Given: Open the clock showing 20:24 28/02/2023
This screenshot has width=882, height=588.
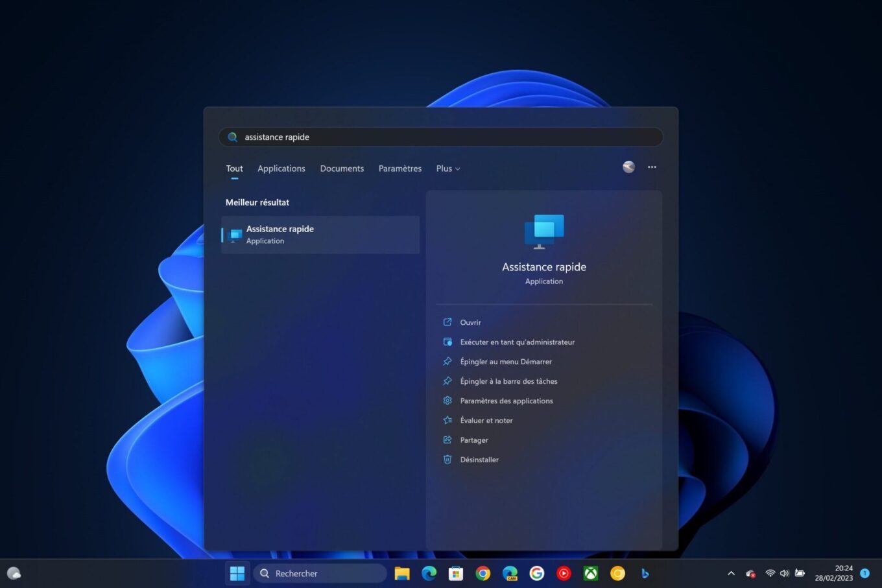Looking at the screenshot, I should coord(834,574).
